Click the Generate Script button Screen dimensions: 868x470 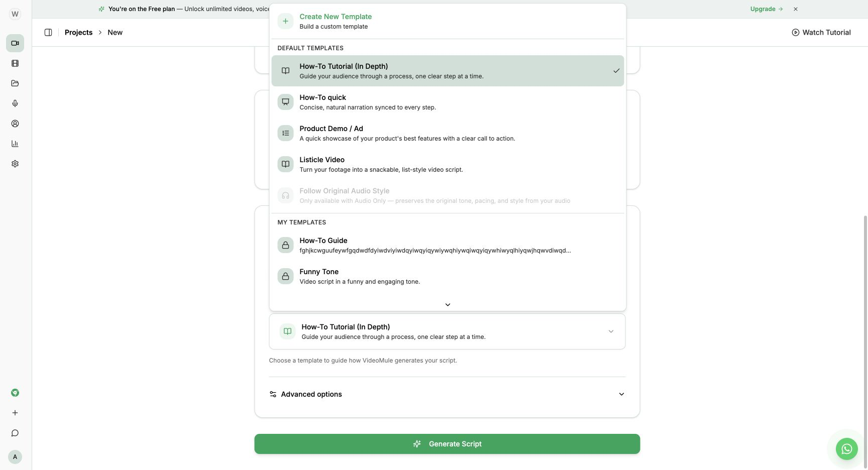tap(447, 444)
